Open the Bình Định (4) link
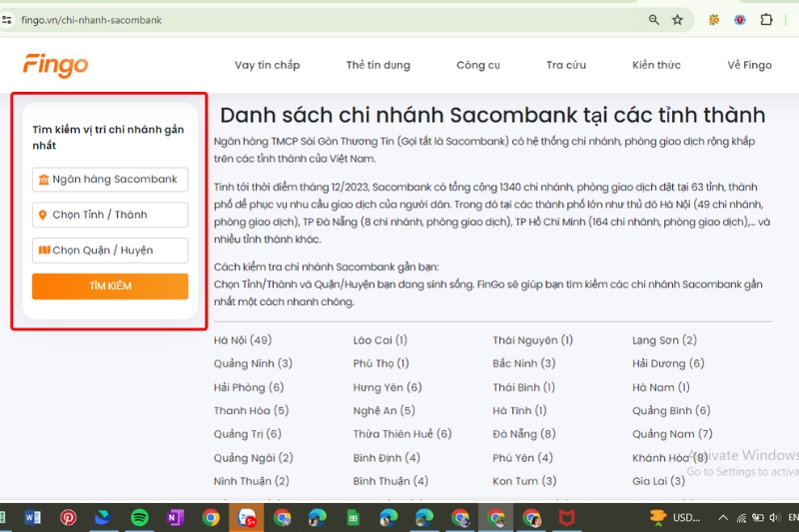The height and width of the screenshot is (532, 799). (x=387, y=458)
